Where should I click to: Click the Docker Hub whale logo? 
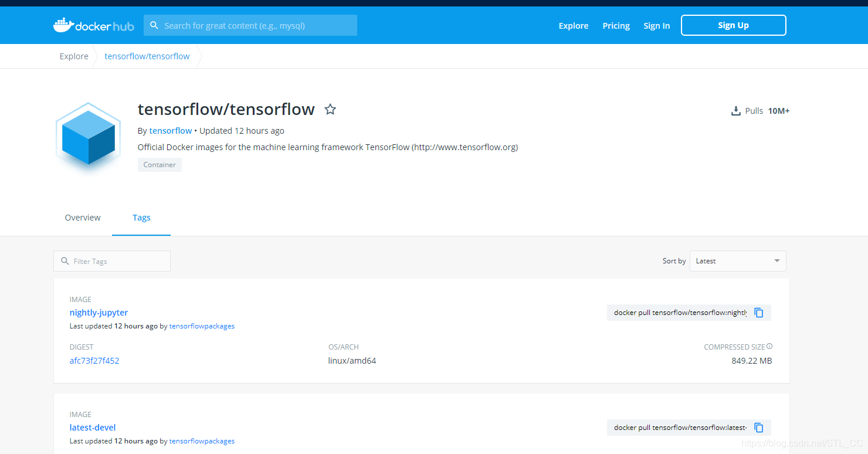pos(94,25)
